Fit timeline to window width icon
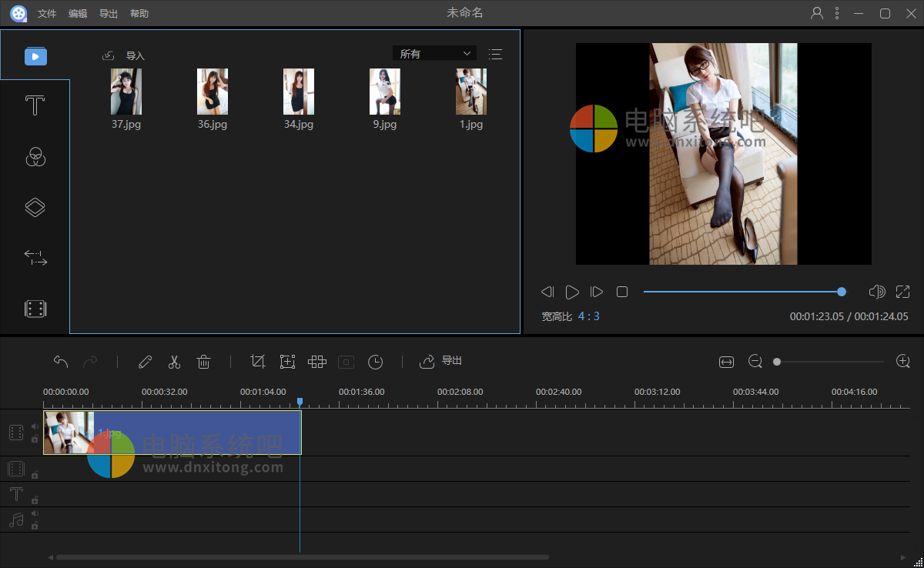The height and width of the screenshot is (568, 924). (727, 362)
